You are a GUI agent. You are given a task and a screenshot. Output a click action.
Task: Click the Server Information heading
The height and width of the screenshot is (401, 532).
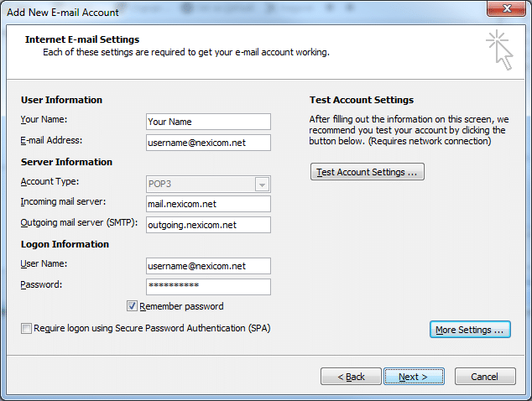[x=66, y=162]
